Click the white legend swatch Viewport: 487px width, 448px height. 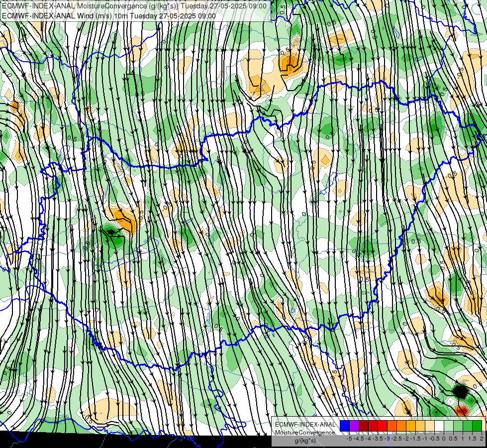439,426
